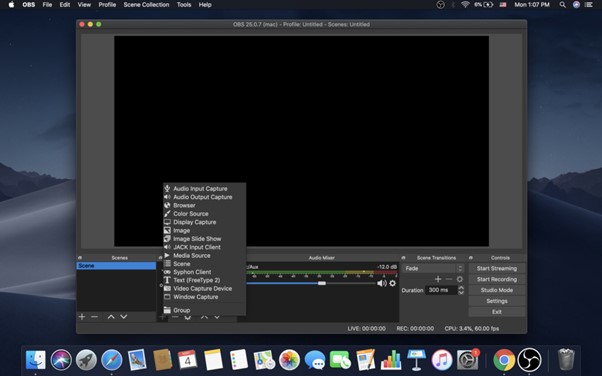The image size is (602, 376).
Task: Click LIVE: 00:00:00 status text
Action: 366,329
